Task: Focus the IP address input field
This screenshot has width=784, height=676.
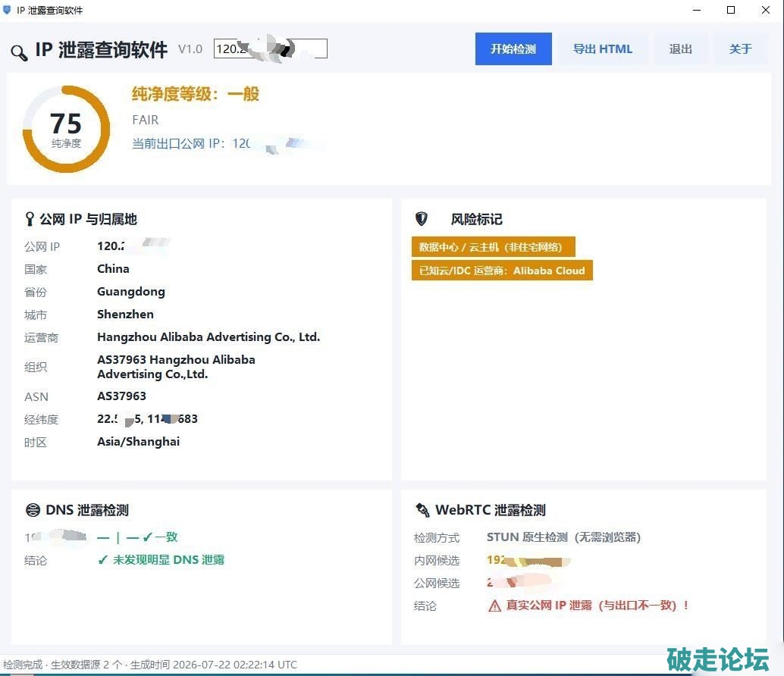Action: click(x=271, y=49)
